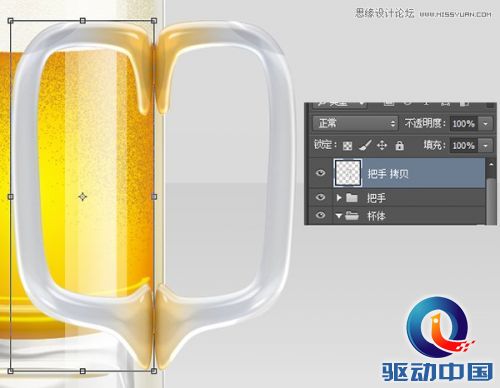Open the 填充 fill slider arrow
This screenshot has width=500, height=388.
pos(485,146)
